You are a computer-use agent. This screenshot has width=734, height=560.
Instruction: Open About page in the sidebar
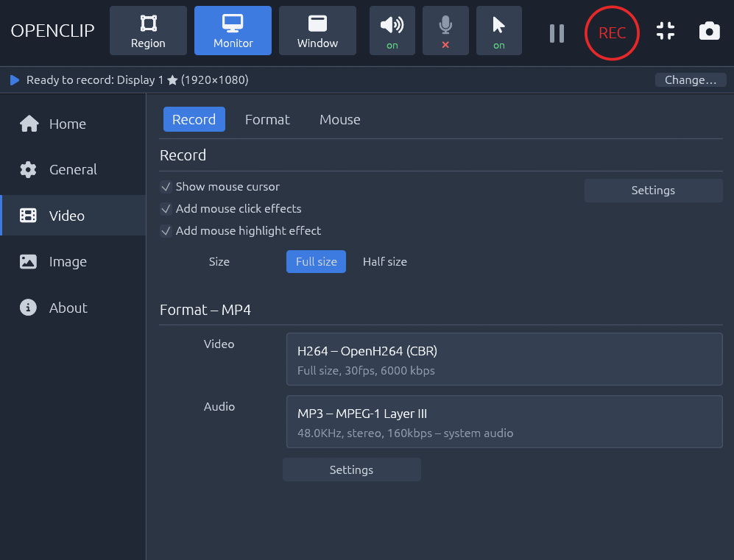pos(73,308)
